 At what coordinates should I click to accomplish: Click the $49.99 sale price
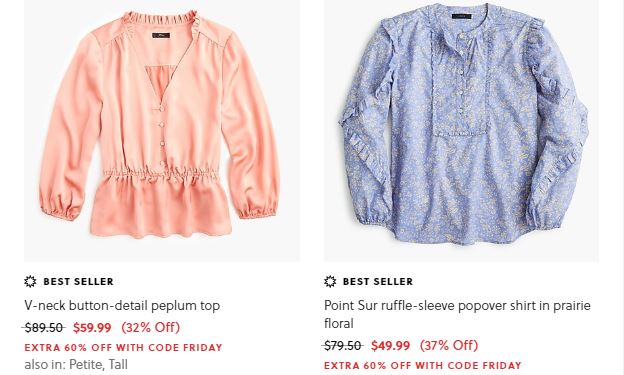[x=390, y=346]
